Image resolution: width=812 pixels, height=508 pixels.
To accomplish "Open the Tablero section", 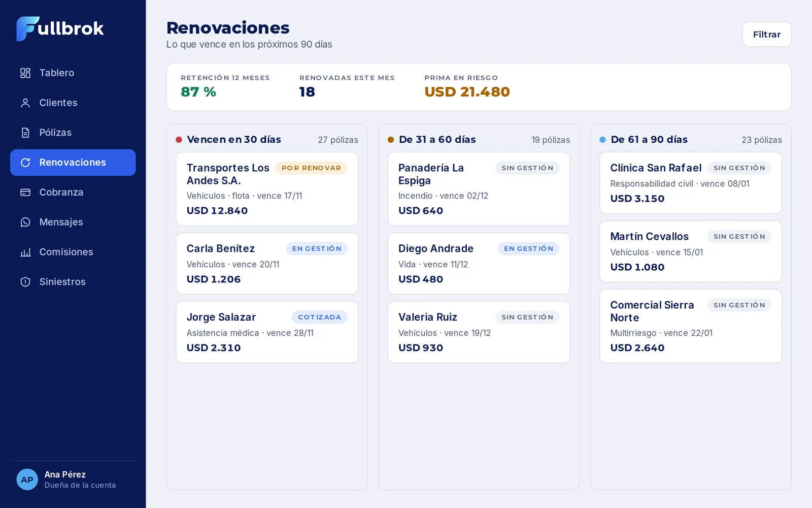I will (x=73, y=73).
